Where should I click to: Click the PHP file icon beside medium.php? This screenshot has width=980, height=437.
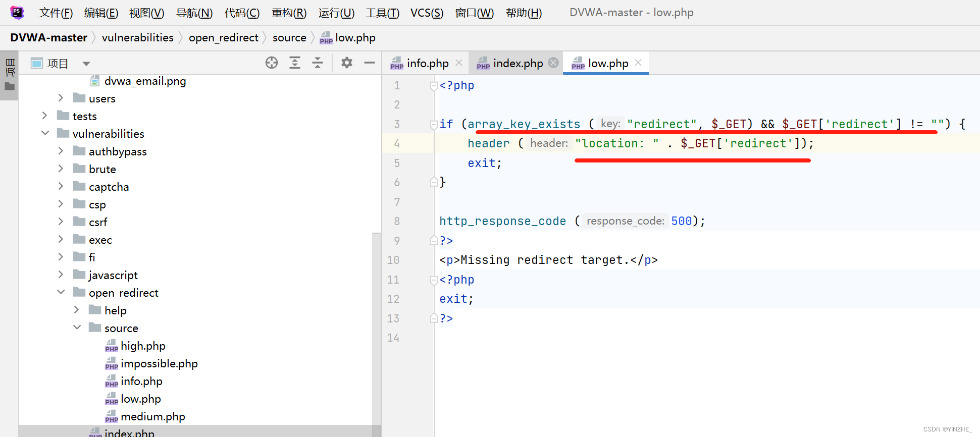click(x=112, y=417)
